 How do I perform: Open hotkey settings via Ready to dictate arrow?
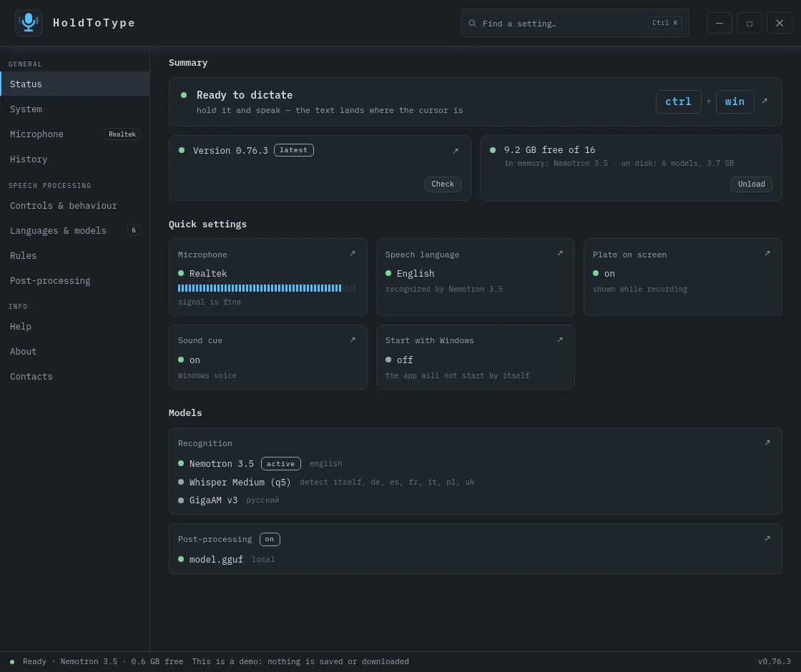pos(765,101)
